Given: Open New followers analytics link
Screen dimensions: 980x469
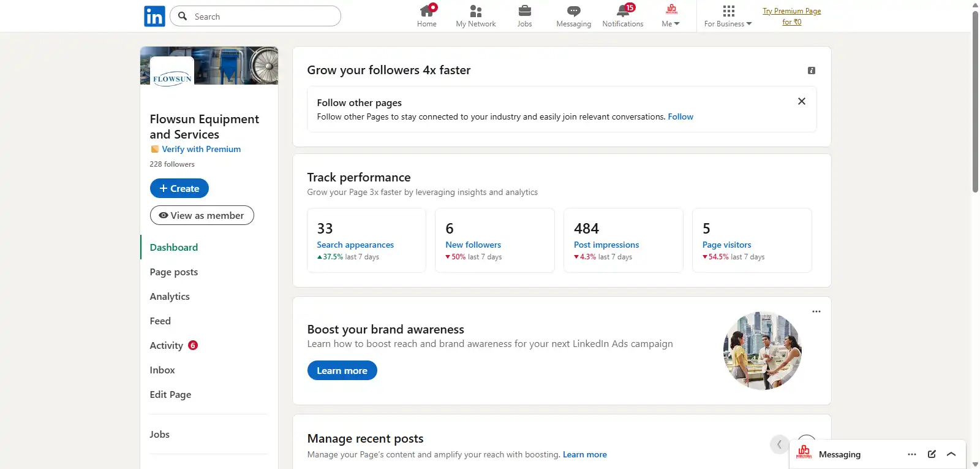Looking at the screenshot, I should 473,245.
